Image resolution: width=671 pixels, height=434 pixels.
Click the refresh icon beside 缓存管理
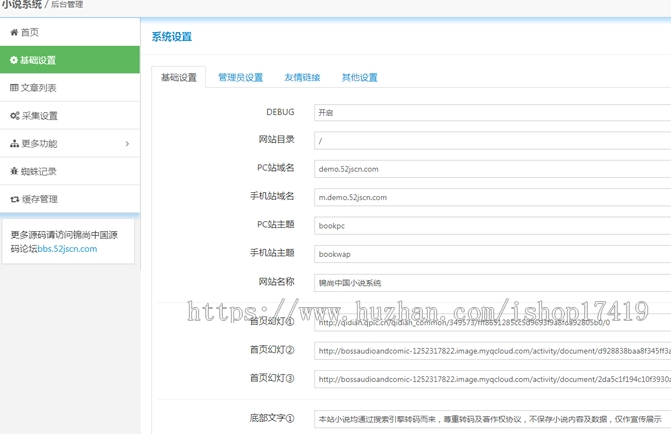pos(15,199)
